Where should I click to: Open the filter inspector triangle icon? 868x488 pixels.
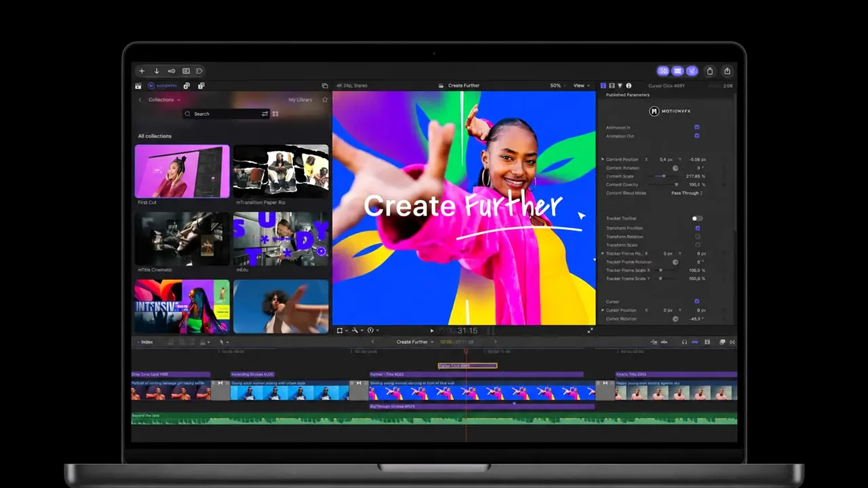[620, 86]
